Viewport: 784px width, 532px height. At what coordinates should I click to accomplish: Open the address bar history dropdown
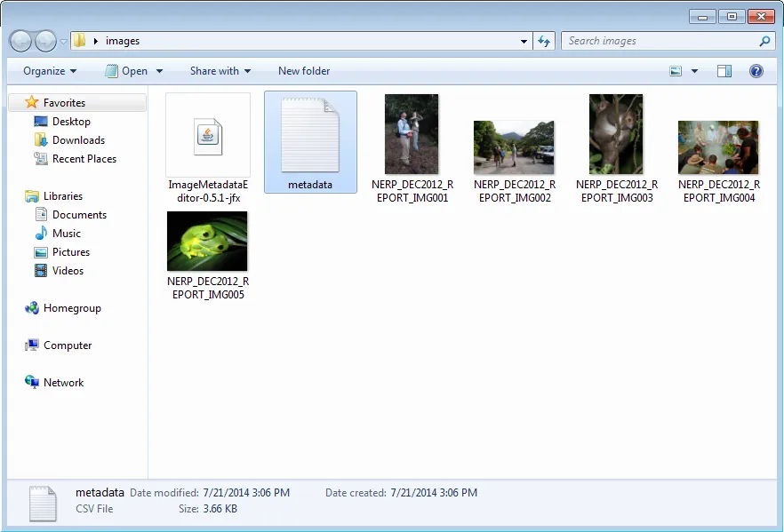(524, 41)
